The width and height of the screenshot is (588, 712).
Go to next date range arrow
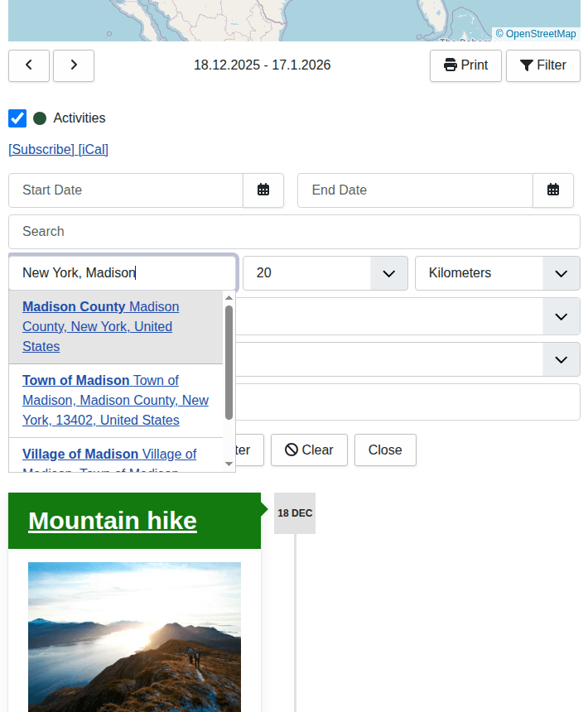pyautogui.click(x=74, y=65)
